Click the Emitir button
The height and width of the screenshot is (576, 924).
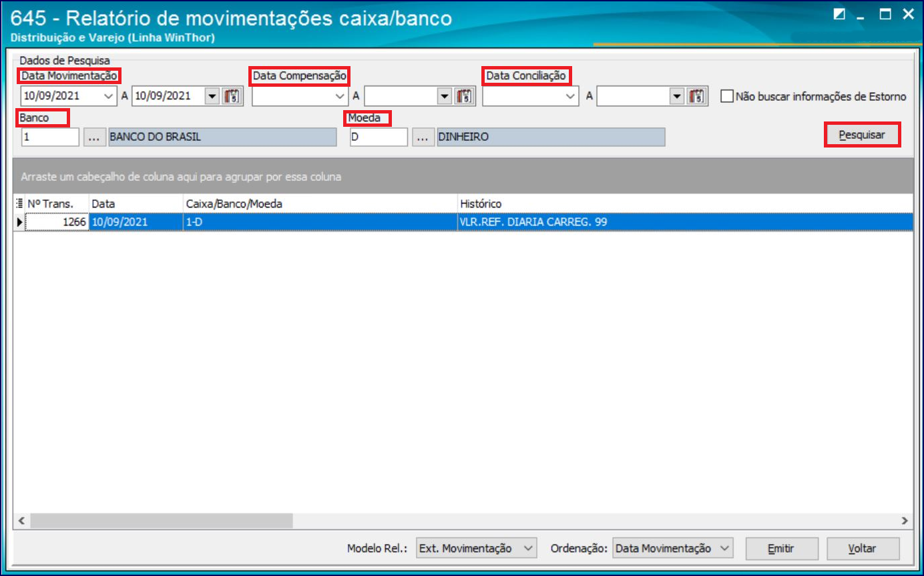(x=781, y=549)
